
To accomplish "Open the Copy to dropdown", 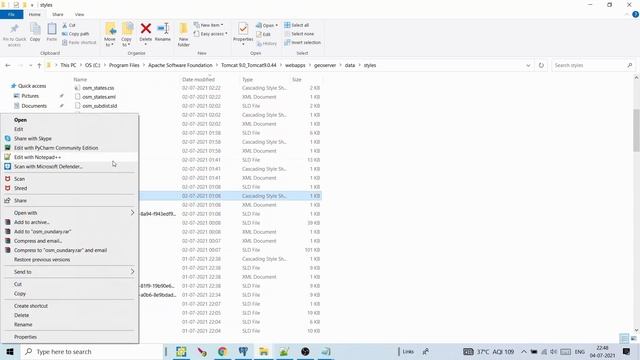I will point(127,35).
